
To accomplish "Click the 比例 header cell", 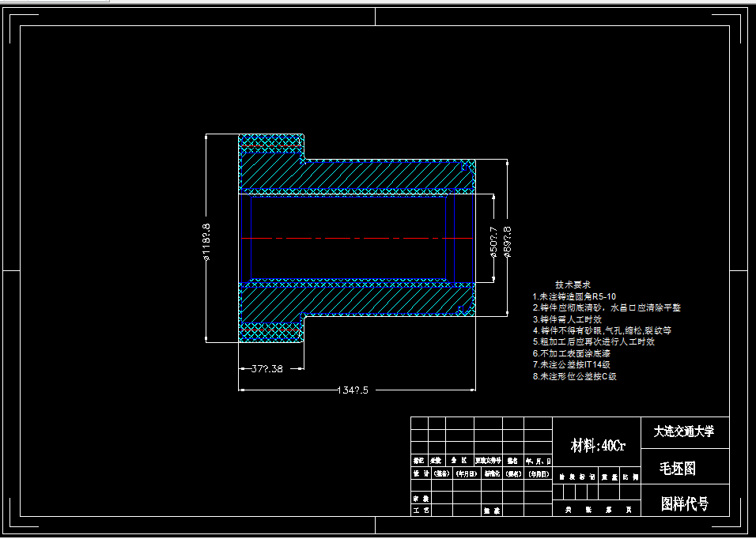I will point(630,477).
